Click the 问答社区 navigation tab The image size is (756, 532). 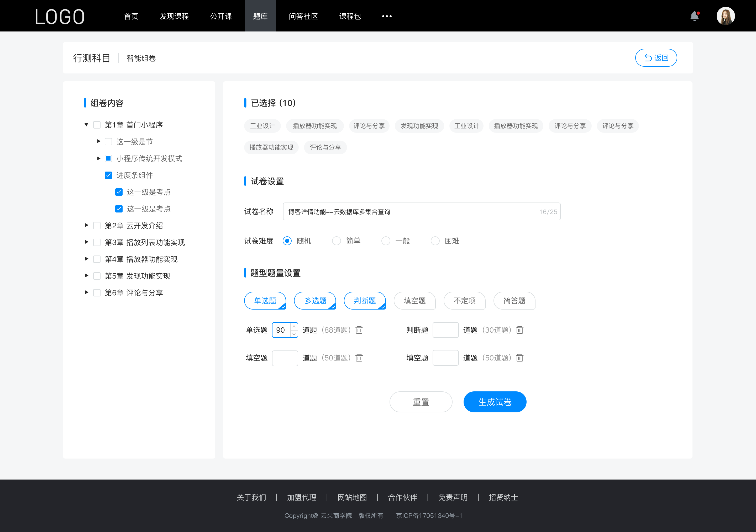[x=302, y=15]
